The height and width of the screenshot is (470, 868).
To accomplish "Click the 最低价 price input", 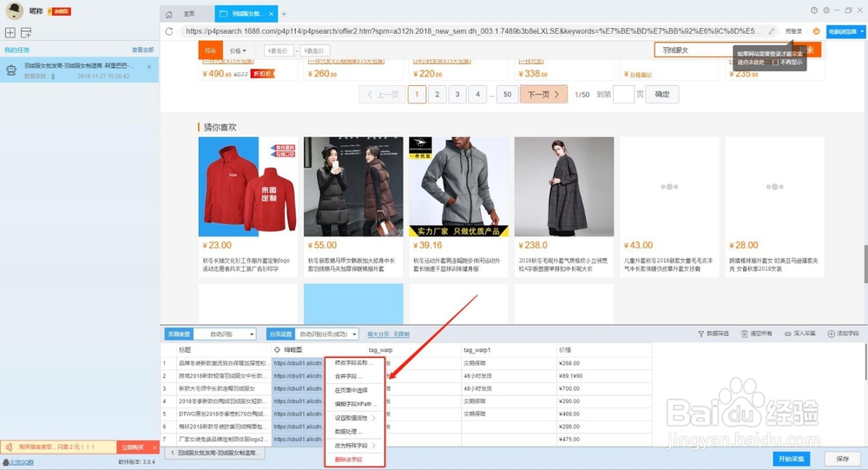I will click(279, 50).
